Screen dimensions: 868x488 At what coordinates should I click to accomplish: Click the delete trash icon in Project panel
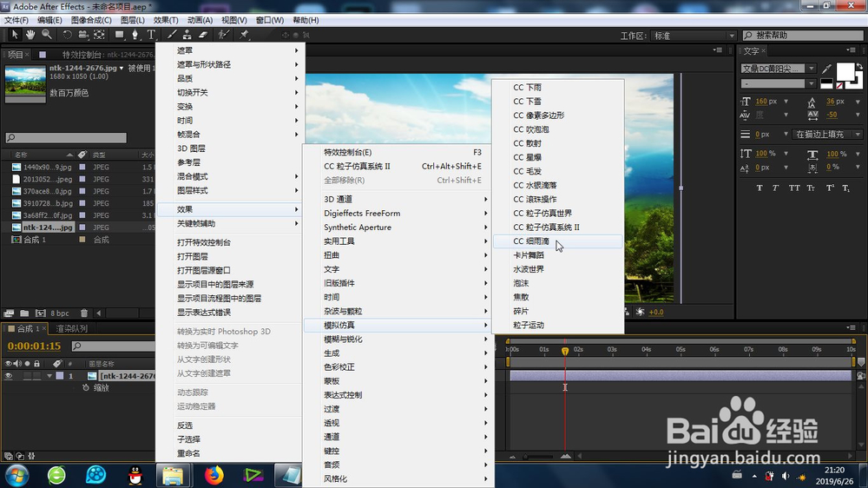[83, 313]
